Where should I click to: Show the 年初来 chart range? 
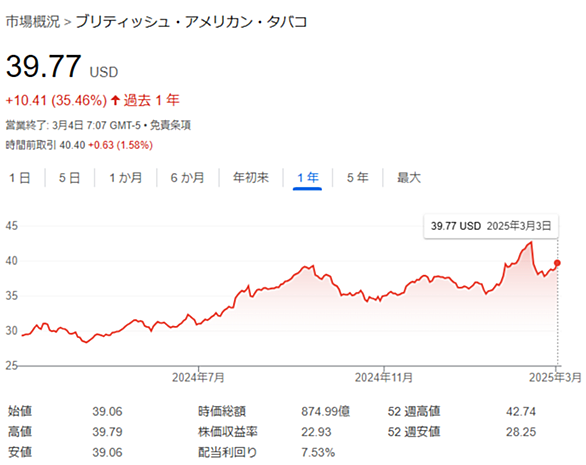click(x=251, y=178)
